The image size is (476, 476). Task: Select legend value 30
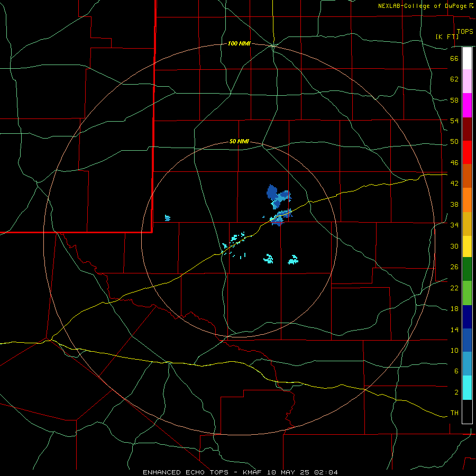tap(454, 246)
